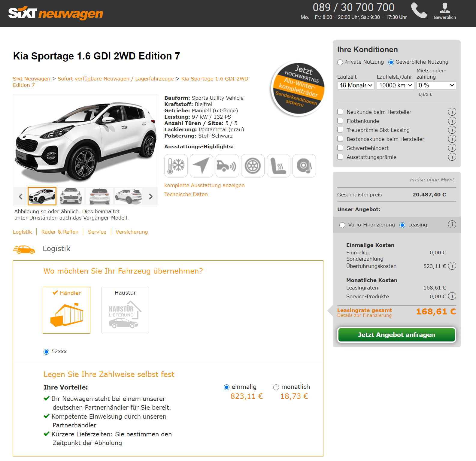Click the Alu-Winterkompletträder promotion badge
The width and height of the screenshot is (476, 461).
(x=298, y=89)
